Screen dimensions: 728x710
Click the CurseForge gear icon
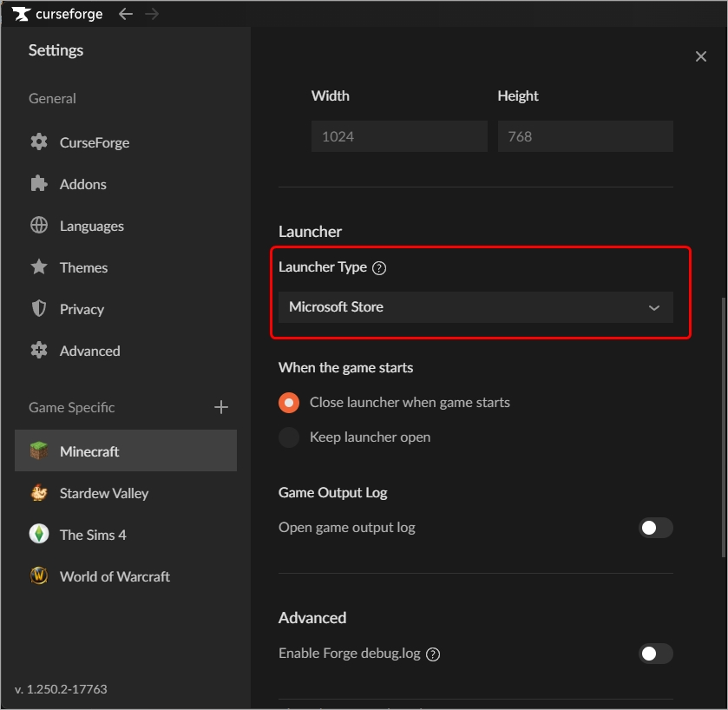point(39,142)
